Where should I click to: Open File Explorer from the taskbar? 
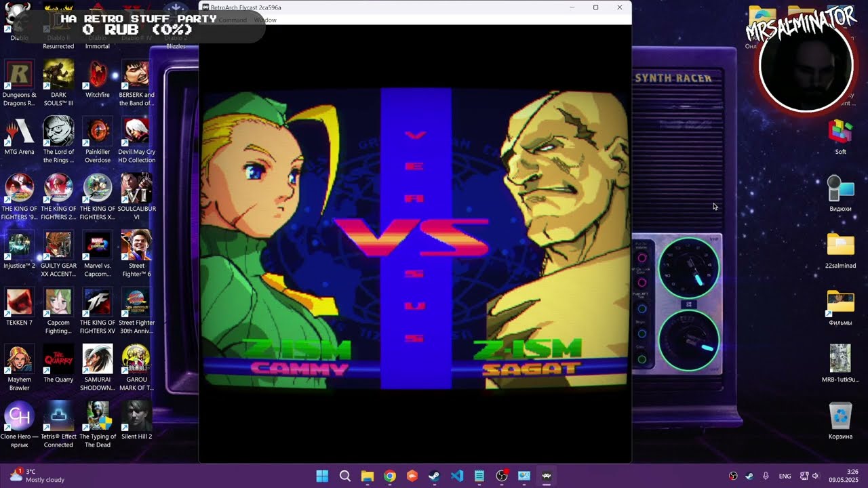click(367, 476)
